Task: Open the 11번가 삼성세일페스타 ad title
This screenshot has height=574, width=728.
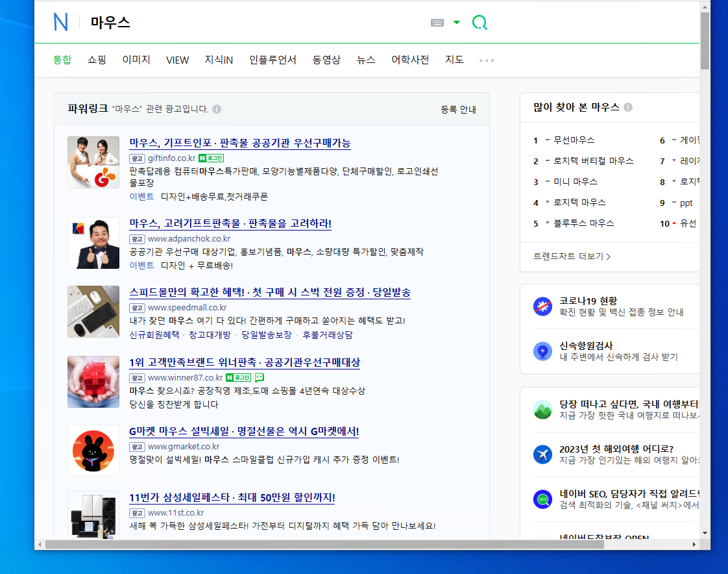Action: (x=232, y=497)
